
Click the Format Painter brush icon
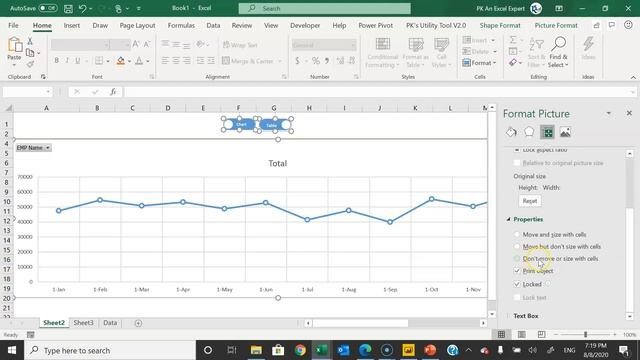(x=30, y=64)
